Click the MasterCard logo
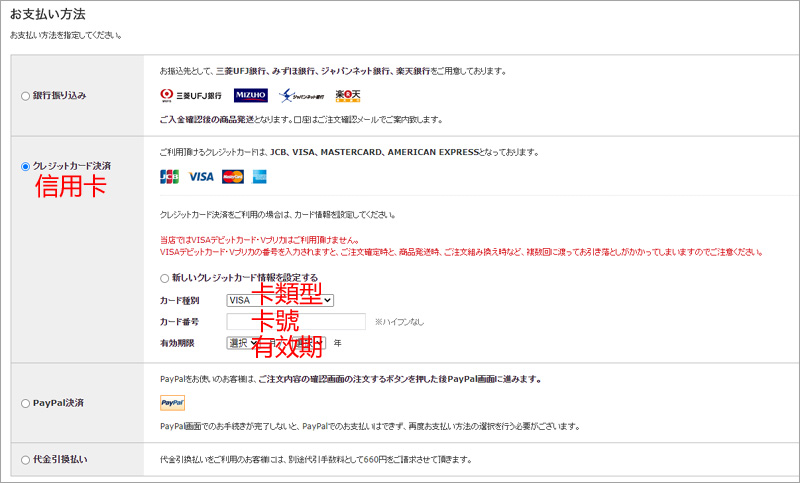The image size is (800, 483). tap(233, 177)
